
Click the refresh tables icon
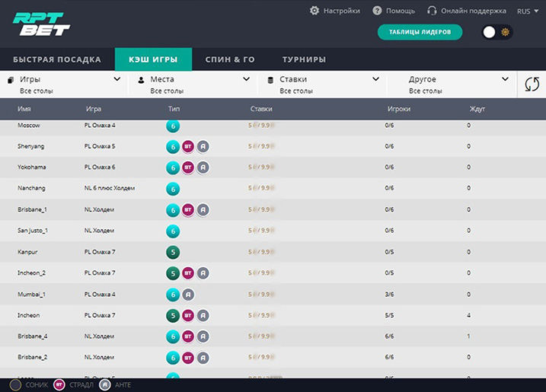click(530, 84)
